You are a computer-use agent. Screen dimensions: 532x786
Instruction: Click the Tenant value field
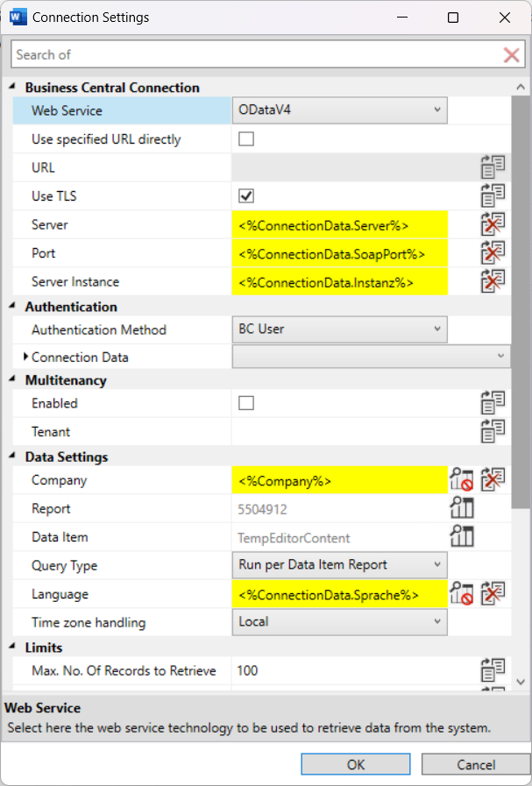(x=339, y=432)
